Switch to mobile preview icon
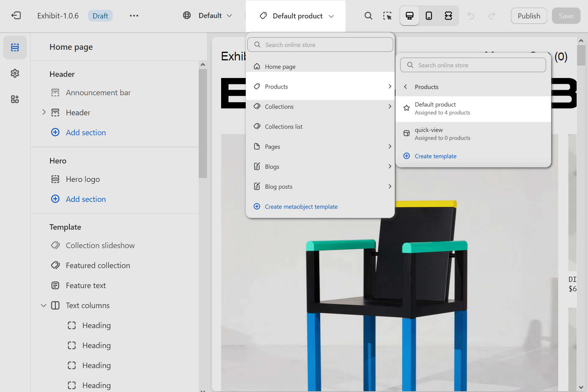This screenshot has height=392, width=588. click(x=429, y=16)
